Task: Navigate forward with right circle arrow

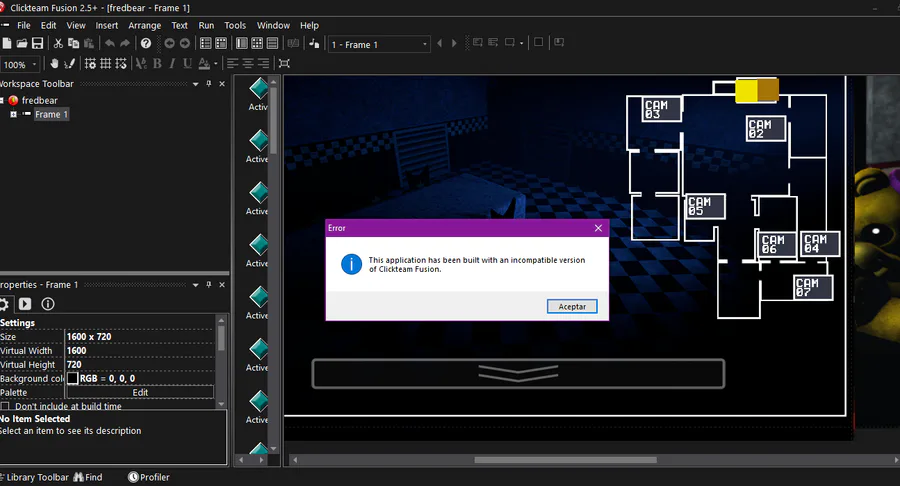Action: [x=185, y=43]
